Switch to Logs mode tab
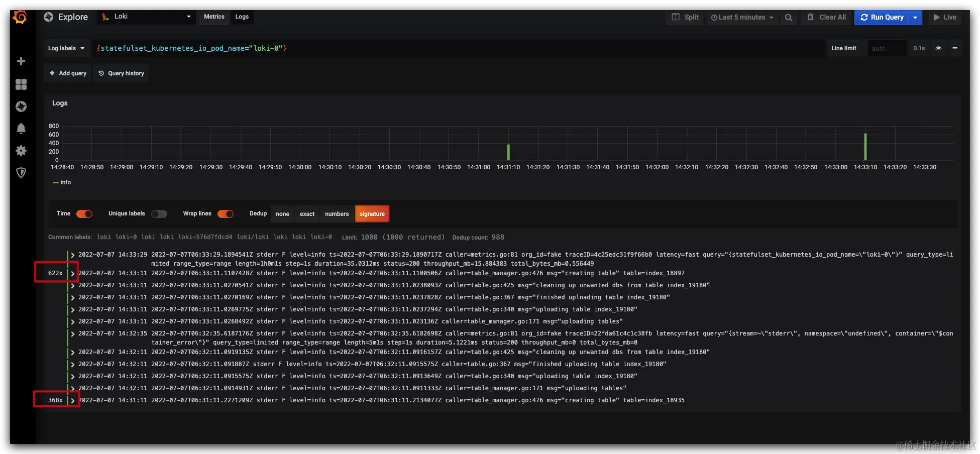The image size is (980, 454). 242,17
